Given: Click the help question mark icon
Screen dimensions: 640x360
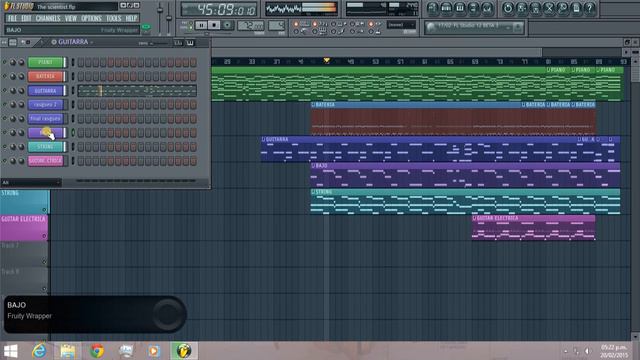Looking at the screenshot, I should [589, 8].
